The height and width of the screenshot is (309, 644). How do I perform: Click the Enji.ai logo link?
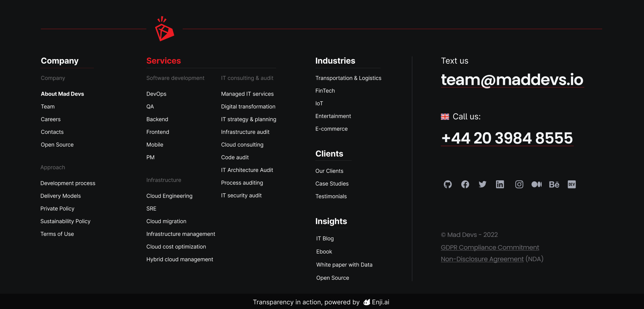click(377, 302)
